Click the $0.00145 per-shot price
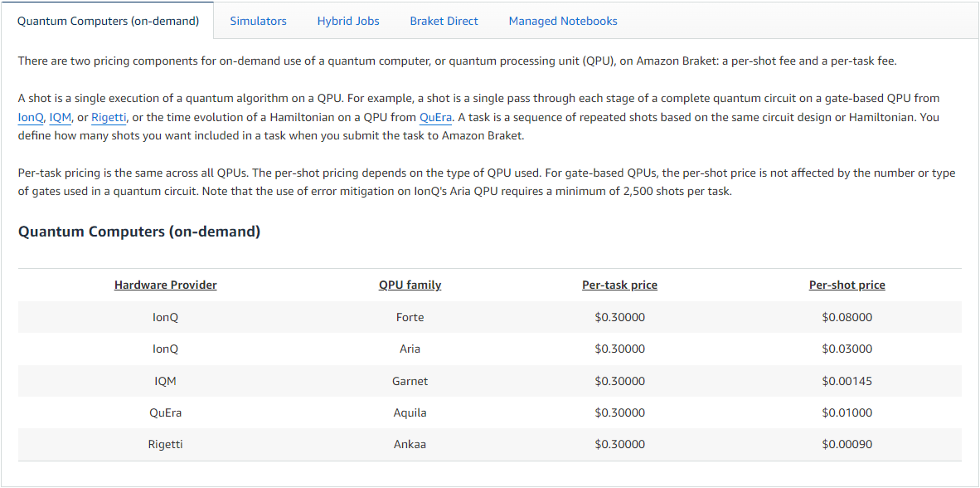The width and height of the screenshot is (980, 488). point(847,381)
